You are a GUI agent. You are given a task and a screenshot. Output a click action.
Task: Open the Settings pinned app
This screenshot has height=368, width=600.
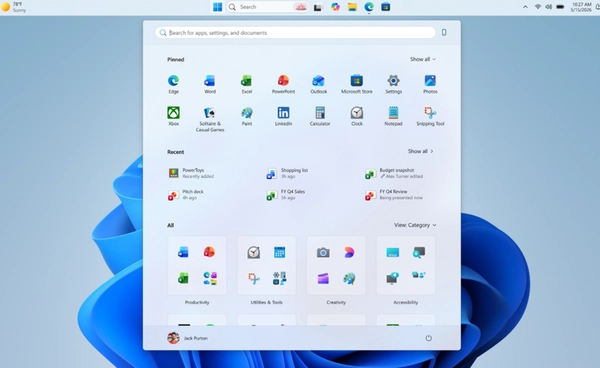(x=393, y=84)
